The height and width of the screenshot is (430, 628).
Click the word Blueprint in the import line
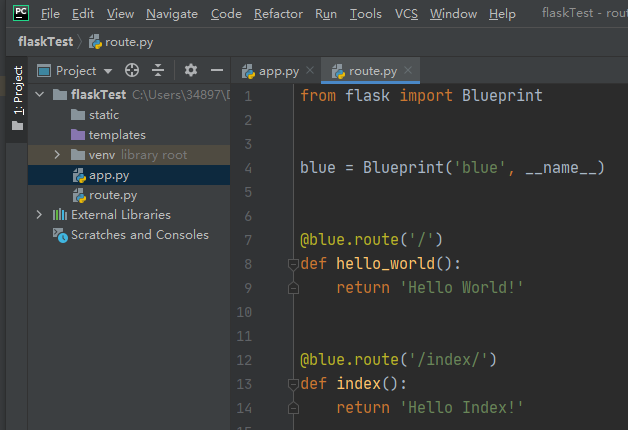(x=502, y=96)
